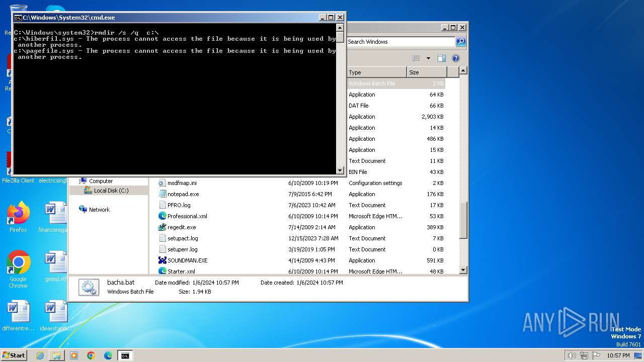This screenshot has height=362, width=644.
Task: Focus the Search Windows input box
Action: 400,42
